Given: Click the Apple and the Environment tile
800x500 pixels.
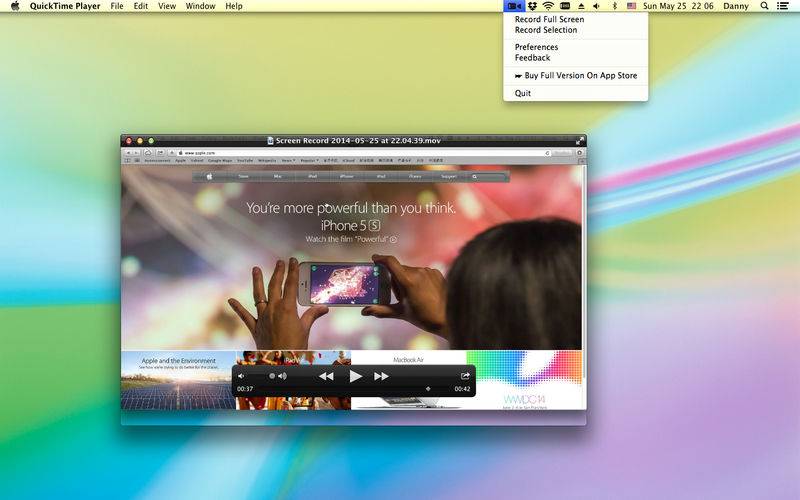Looking at the screenshot, I should tap(178, 380).
